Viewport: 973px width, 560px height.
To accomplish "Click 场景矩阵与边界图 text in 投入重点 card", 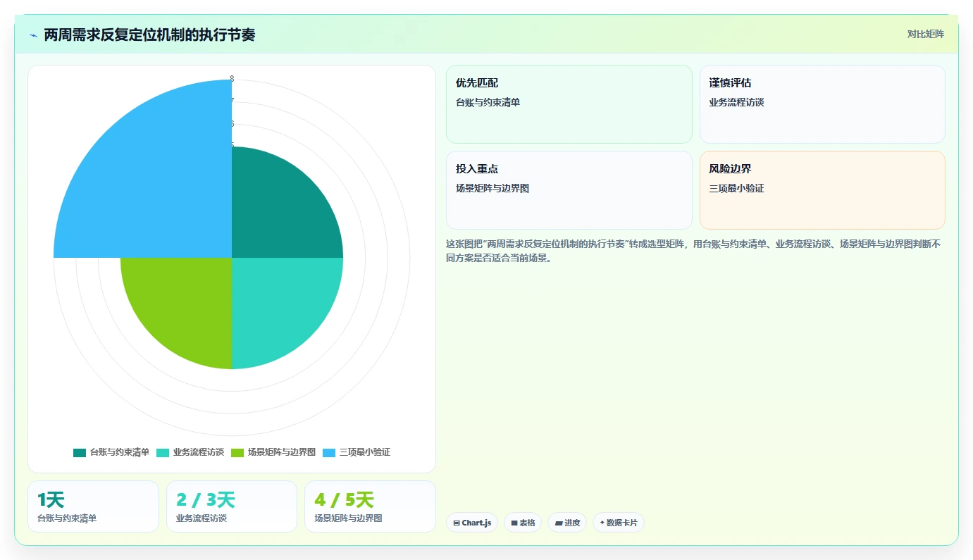I will coord(492,188).
